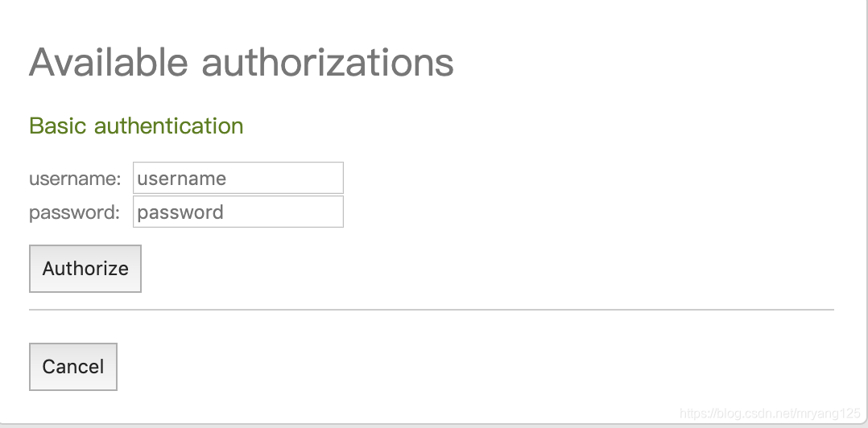Submit credentials using Authorize
The image size is (868, 428).
click(85, 269)
